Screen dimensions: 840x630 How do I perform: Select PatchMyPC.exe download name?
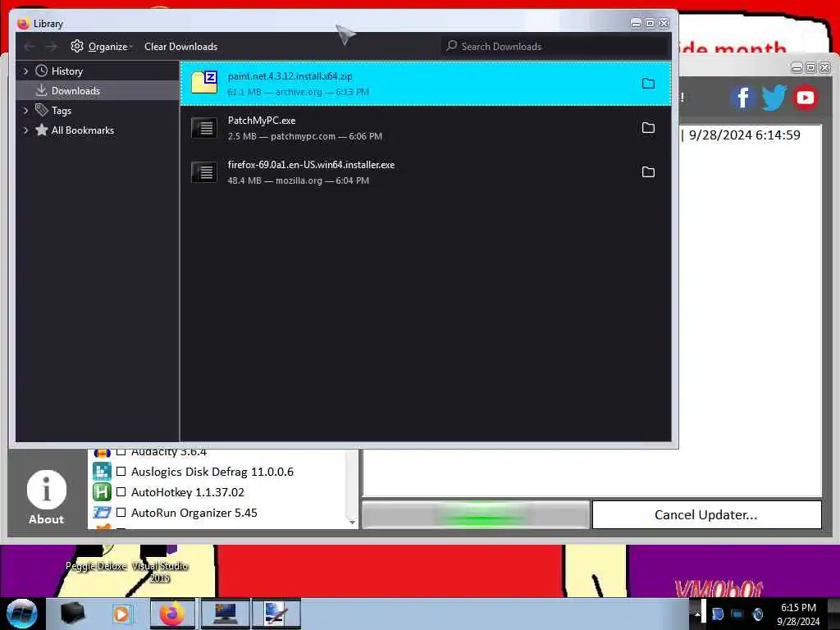click(262, 121)
